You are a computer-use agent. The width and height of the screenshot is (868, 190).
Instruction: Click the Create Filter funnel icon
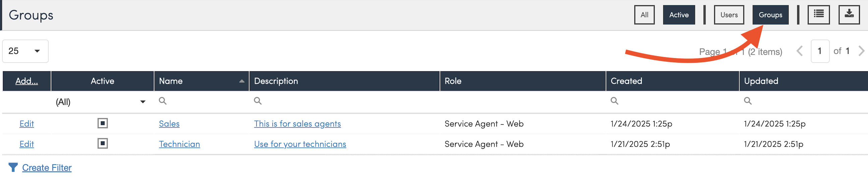(x=13, y=168)
